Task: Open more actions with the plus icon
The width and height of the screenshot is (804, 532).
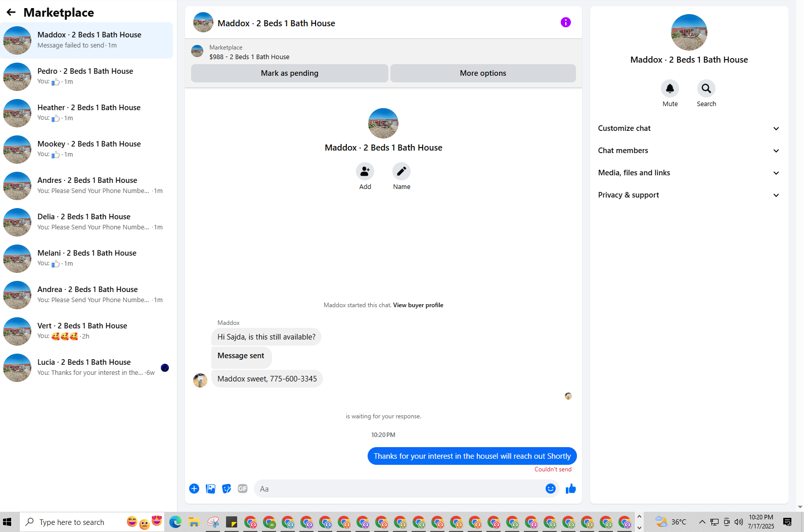Action: click(194, 489)
